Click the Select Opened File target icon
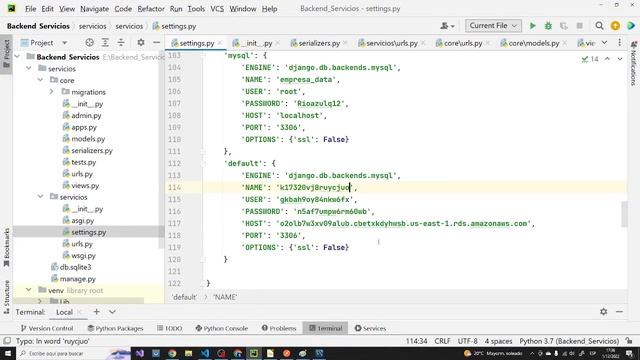Viewport: 640px width, 360px height. coord(89,42)
